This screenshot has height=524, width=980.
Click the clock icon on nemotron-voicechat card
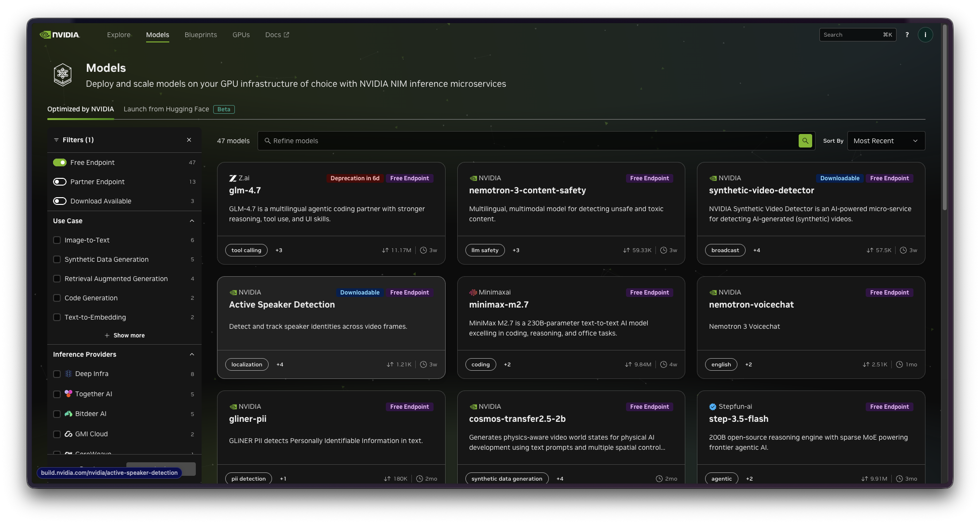pos(899,364)
